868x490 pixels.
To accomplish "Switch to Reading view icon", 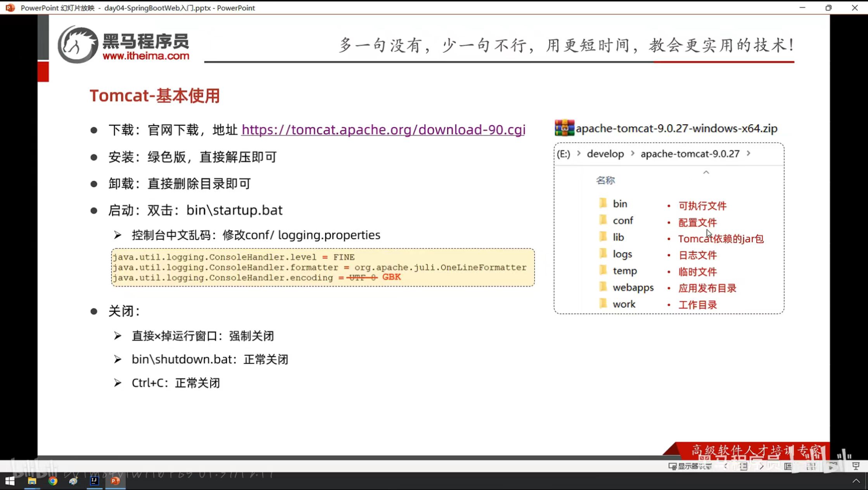I will [x=833, y=466].
